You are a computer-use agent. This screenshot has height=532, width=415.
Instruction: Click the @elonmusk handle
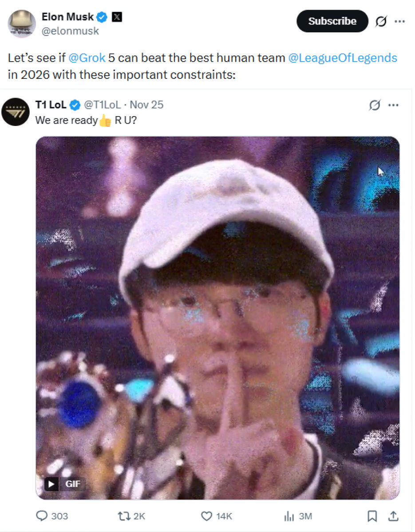click(70, 31)
